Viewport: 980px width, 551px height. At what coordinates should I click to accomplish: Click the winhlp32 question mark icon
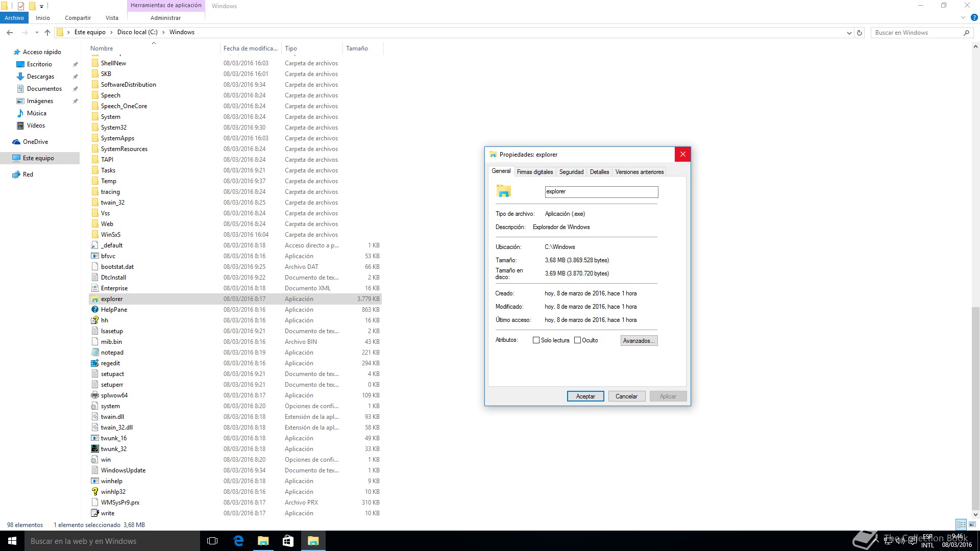94,492
